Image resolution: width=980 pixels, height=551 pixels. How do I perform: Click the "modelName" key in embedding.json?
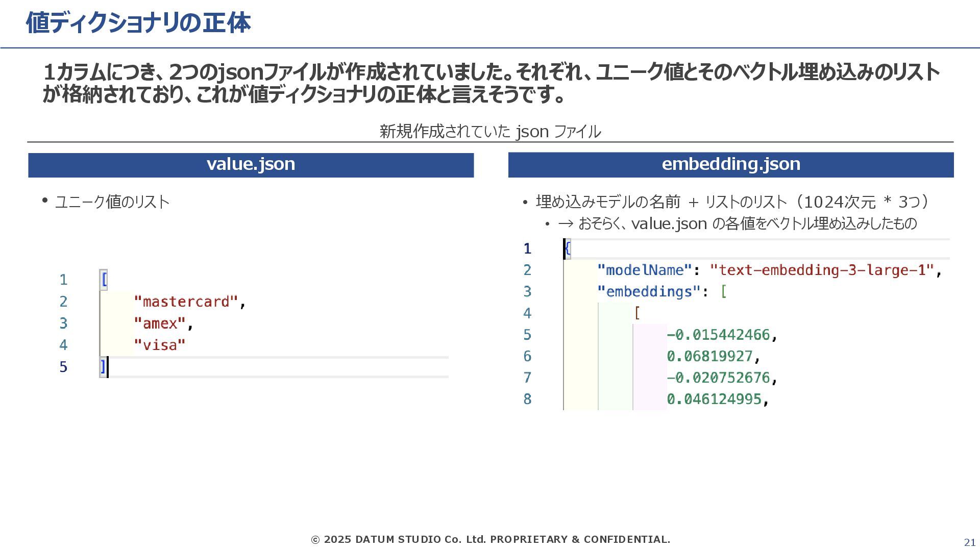click(x=645, y=270)
